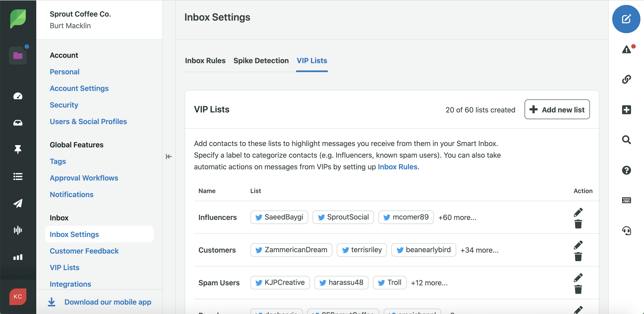The image size is (644, 314).
Task: Click the plus square icon in right bar
Action: [626, 110]
